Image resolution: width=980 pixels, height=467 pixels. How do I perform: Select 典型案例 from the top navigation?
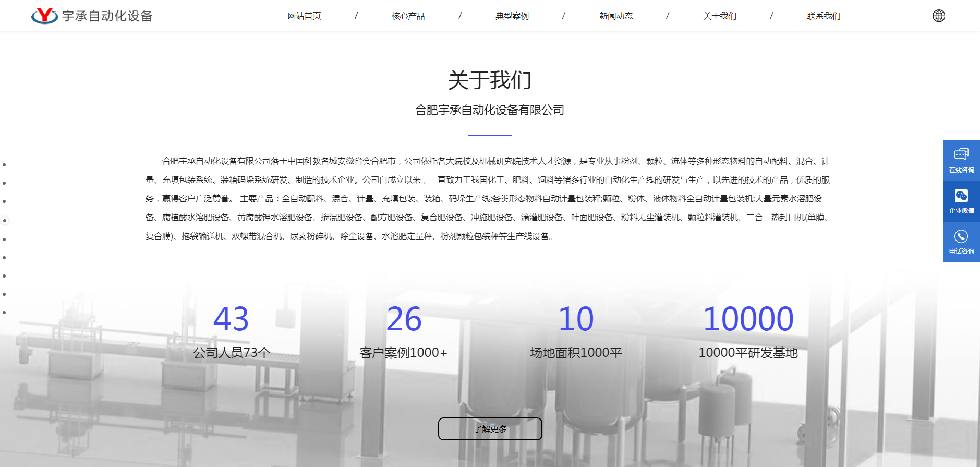tap(512, 16)
